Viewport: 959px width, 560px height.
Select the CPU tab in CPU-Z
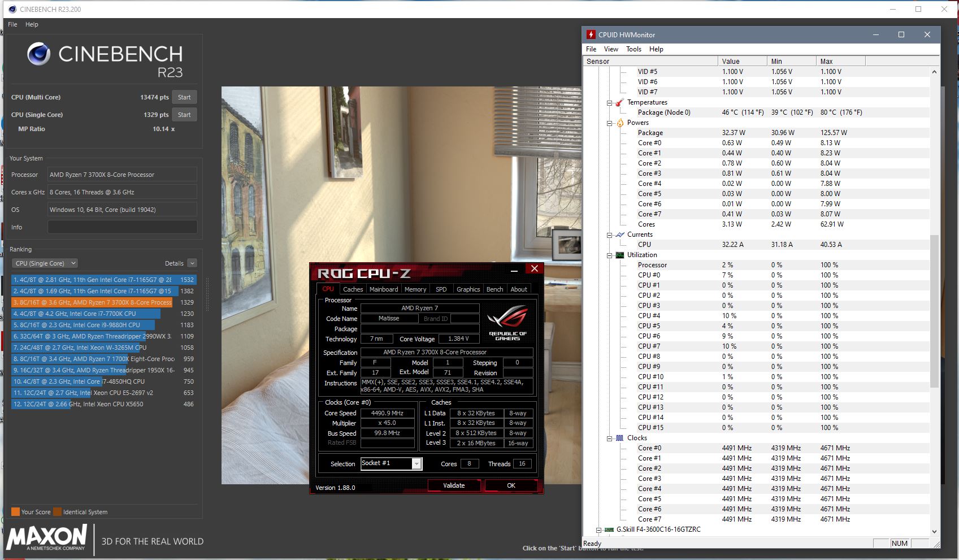click(328, 289)
